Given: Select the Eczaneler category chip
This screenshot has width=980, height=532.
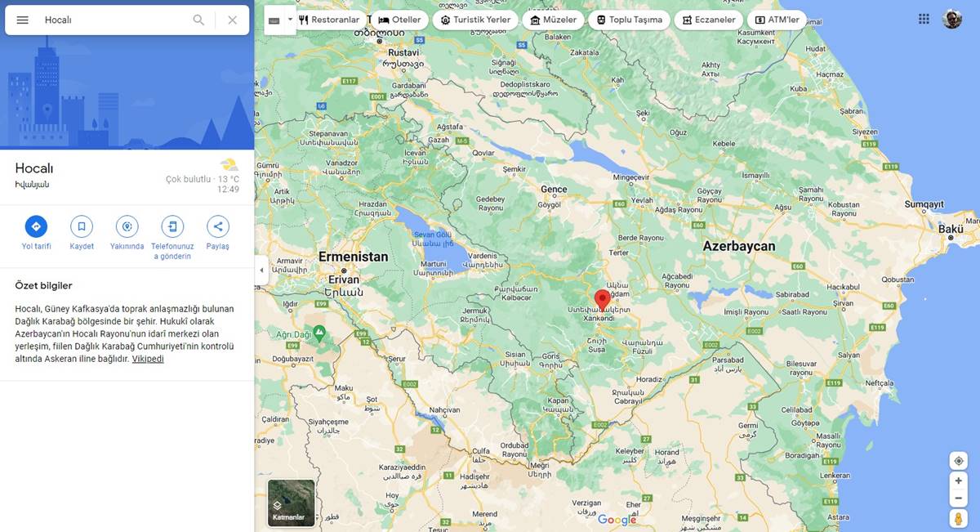Looking at the screenshot, I should [x=707, y=20].
